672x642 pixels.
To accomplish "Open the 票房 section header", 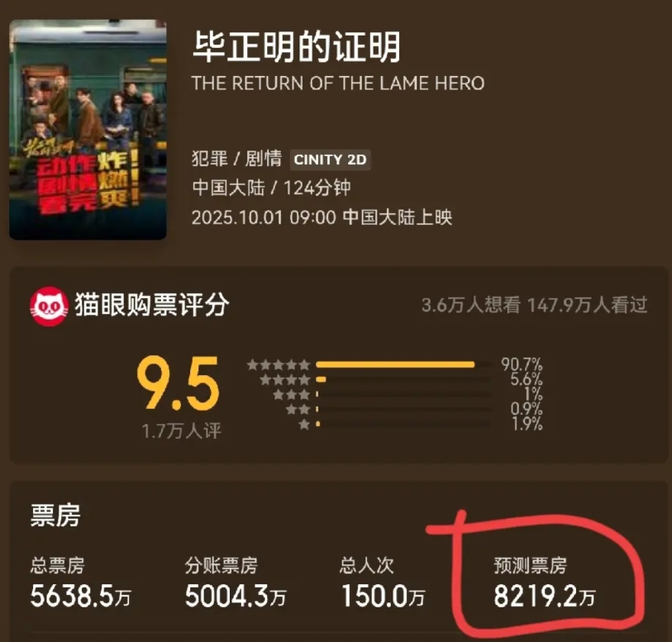I will point(55,516).
